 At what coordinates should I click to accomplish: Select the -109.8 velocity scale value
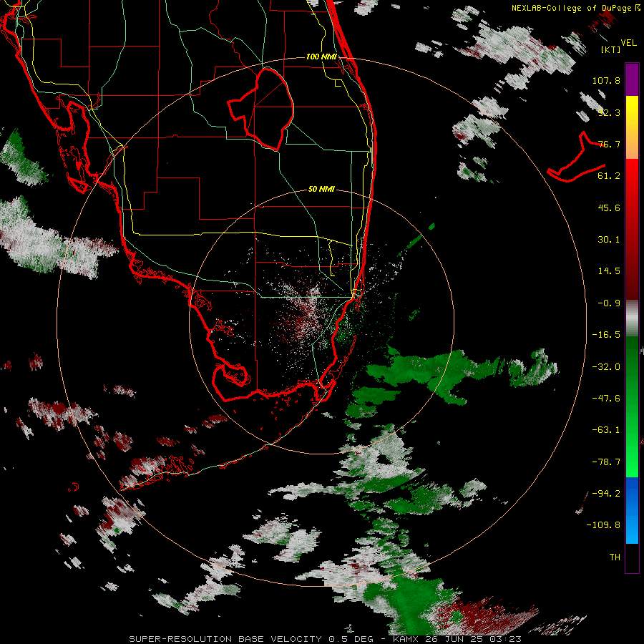(603, 525)
